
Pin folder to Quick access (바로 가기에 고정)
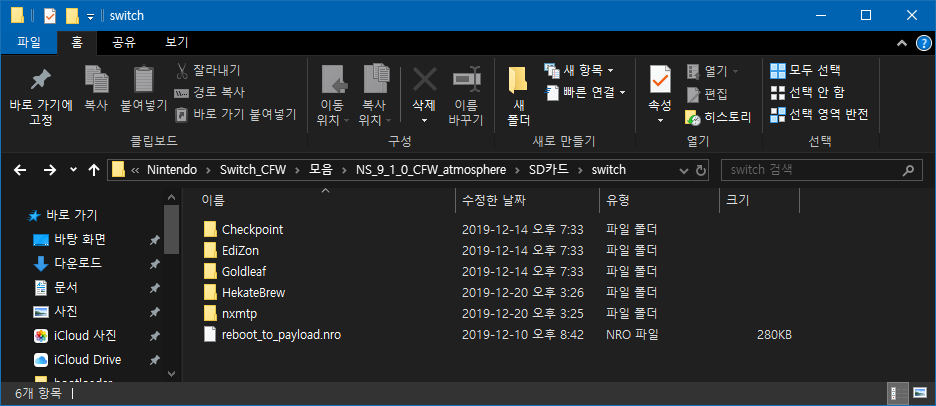pyautogui.click(x=41, y=96)
